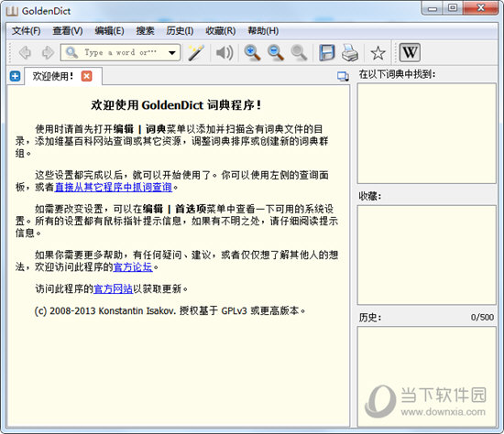Viewport: 504px width, 434px height.
Task: Click the Zoom Out magnifier icon
Action: pos(276,52)
